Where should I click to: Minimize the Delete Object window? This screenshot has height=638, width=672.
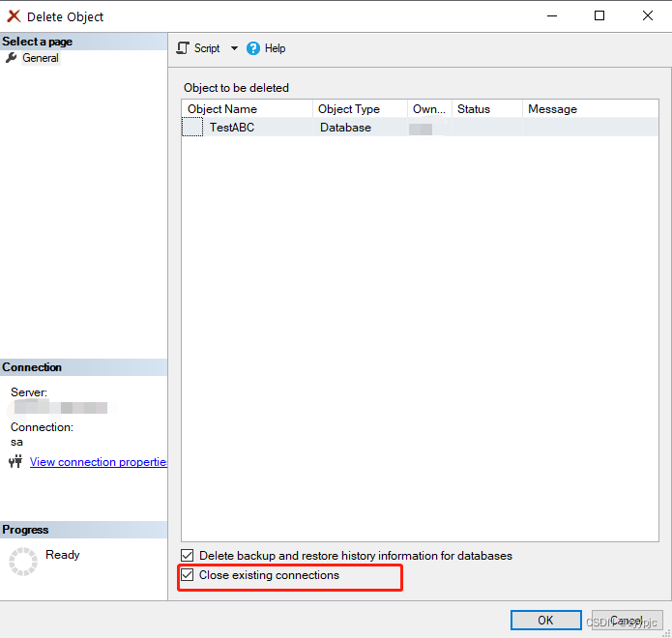[x=552, y=15]
